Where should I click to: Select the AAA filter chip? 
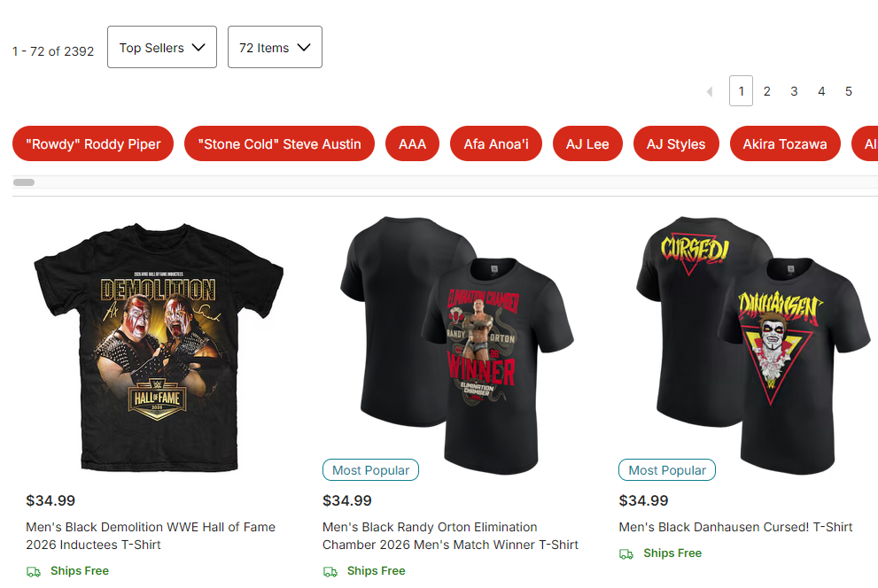412,143
